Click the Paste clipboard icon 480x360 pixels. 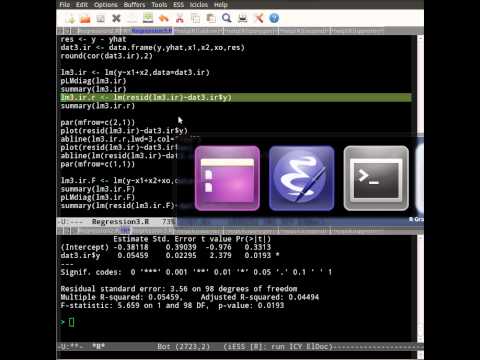pyautogui.click(x=211, y=18)
